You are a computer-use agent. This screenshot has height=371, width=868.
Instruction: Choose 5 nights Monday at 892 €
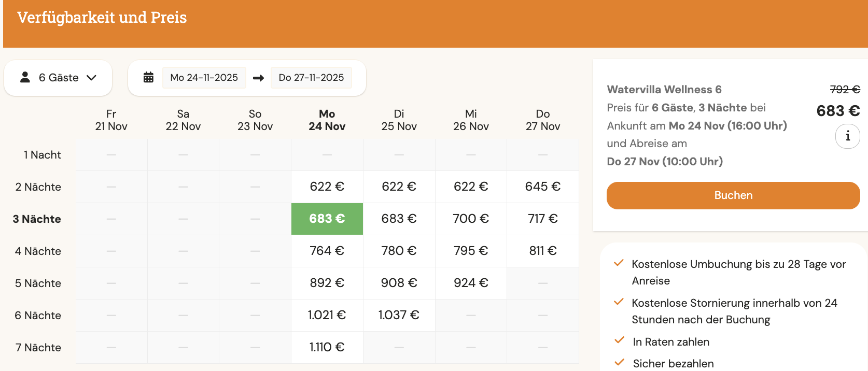(x=327, y=283)
